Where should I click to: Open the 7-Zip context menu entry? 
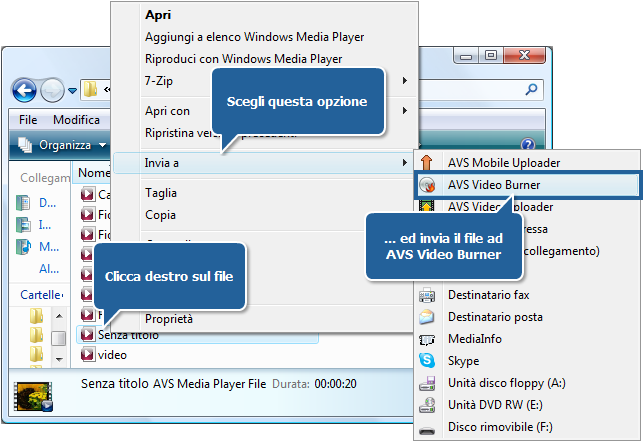coord(159,81)
